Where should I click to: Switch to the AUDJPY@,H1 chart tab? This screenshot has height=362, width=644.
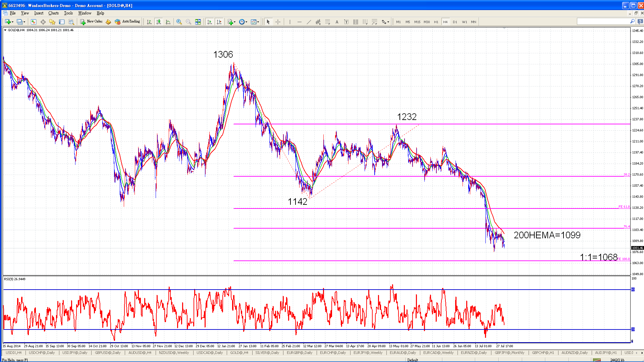606,353
